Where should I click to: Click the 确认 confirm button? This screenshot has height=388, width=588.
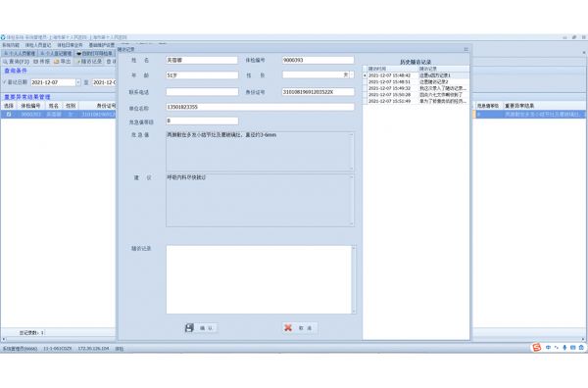point(201,328)
